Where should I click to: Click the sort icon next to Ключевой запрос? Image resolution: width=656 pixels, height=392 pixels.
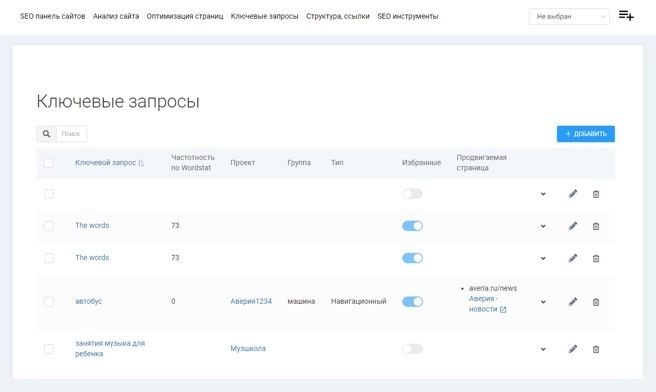[141, 163]
